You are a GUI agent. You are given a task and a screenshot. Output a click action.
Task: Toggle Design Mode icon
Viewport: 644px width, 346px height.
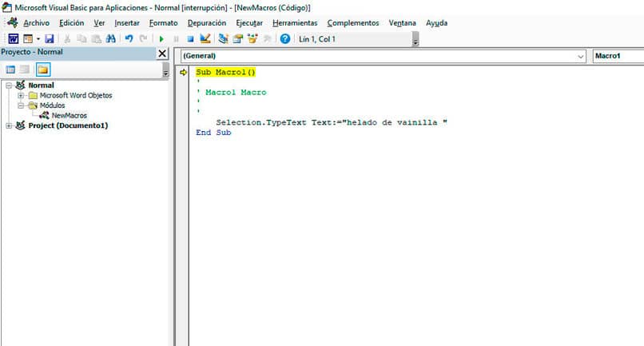(x=205, y=38)
